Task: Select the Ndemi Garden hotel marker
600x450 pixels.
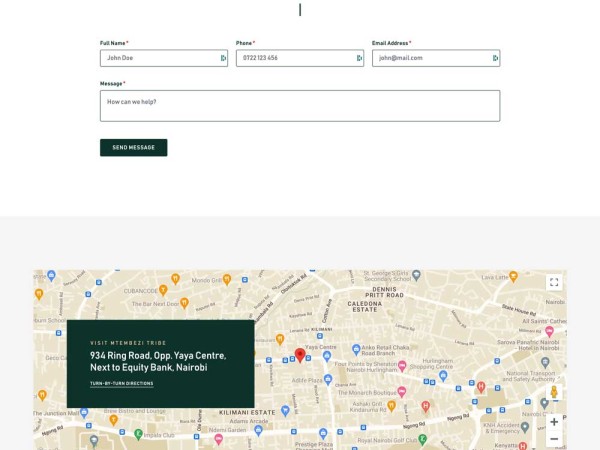Action: click(x=218, y=439)
